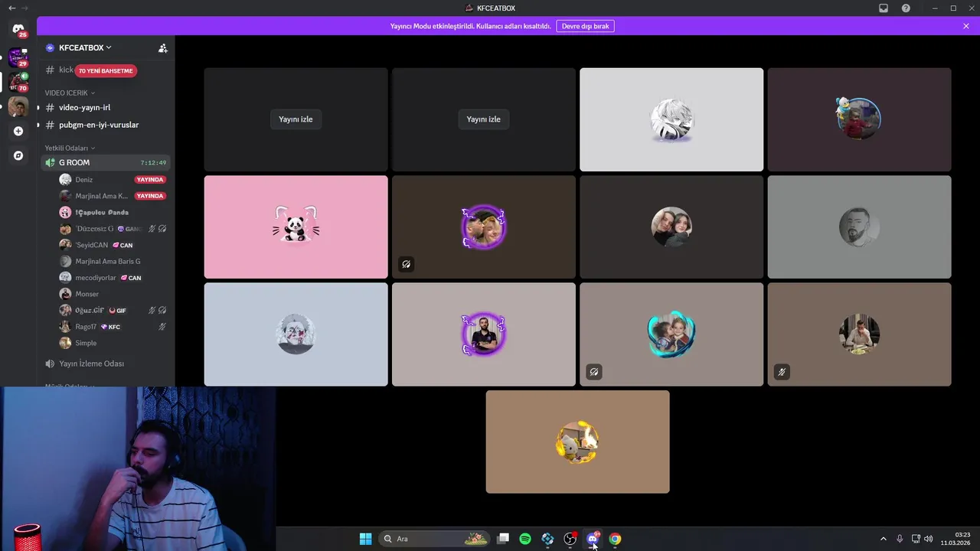The height and width of the screenshot is (551, 980).
Task: Open Windows Start menu
Action: [x=365, y=539]
